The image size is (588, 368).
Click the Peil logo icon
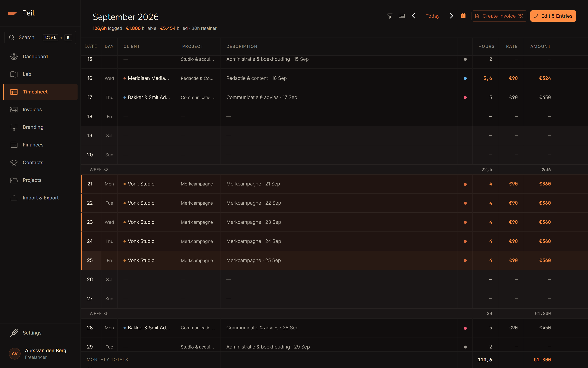coord(12,13)
